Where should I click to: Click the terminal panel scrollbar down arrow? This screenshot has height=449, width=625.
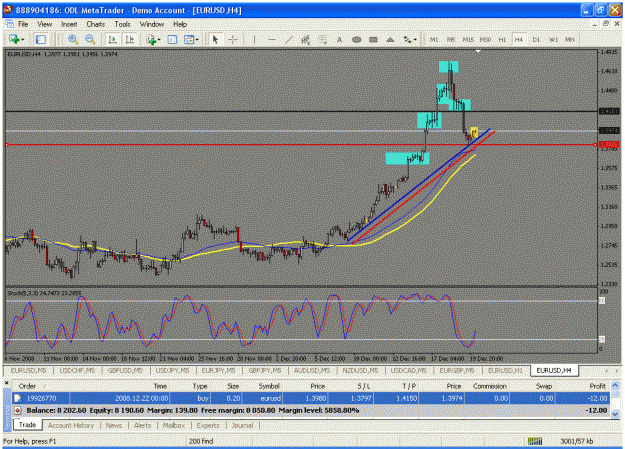click(x=615, y=414)
